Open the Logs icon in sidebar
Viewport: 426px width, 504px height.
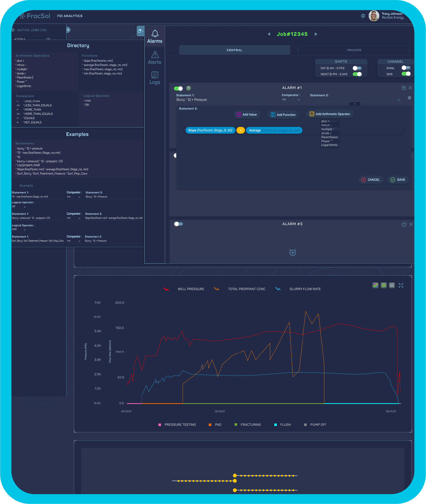155,75
